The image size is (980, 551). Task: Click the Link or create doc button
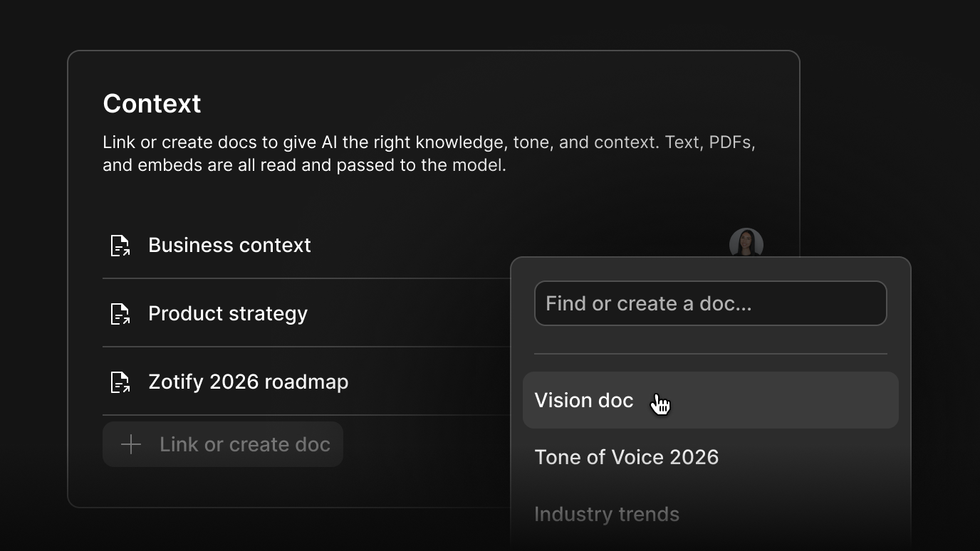pos(223,444)
